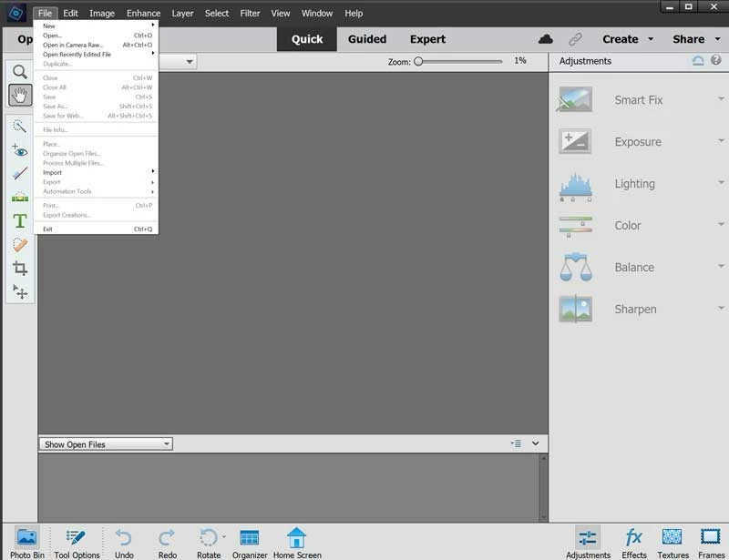Switch to Guided mode tab
729x560 pixels.
367,39
